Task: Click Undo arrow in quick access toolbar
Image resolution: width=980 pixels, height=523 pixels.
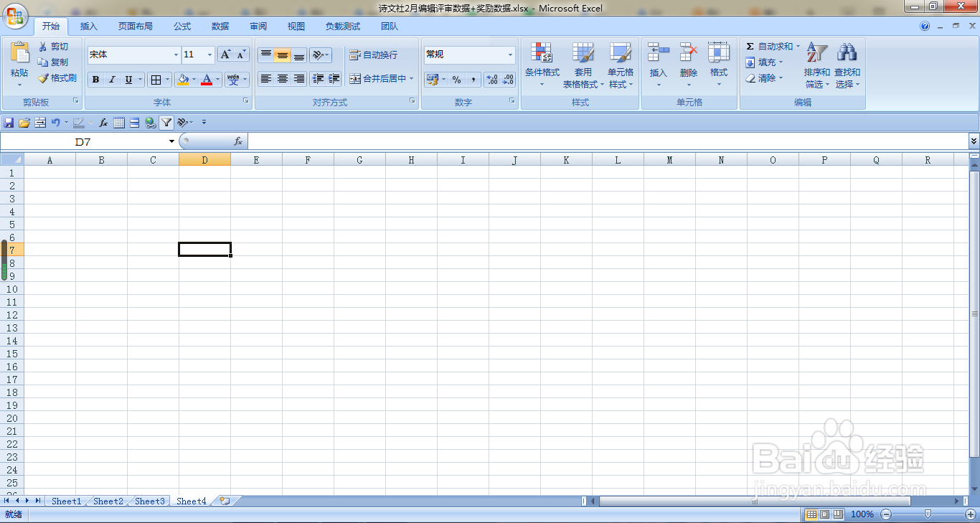Action: point(55,123)
